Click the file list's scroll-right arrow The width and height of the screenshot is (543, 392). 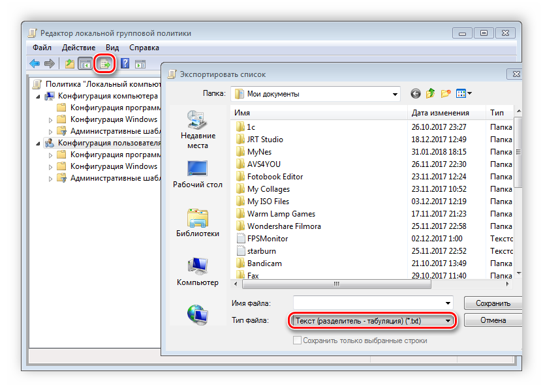[x=507, y=284]
